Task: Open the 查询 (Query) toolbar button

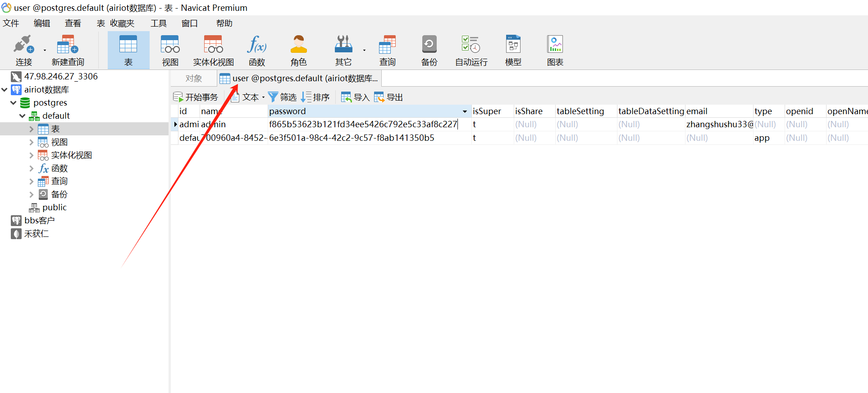Action: pos(387,50)
